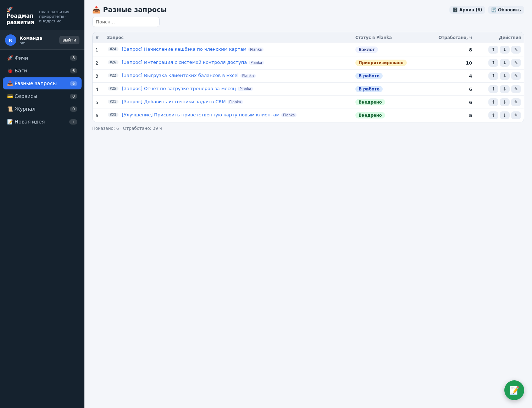
Task: Open the floating green note button
Action: click(x=514, y=390)
